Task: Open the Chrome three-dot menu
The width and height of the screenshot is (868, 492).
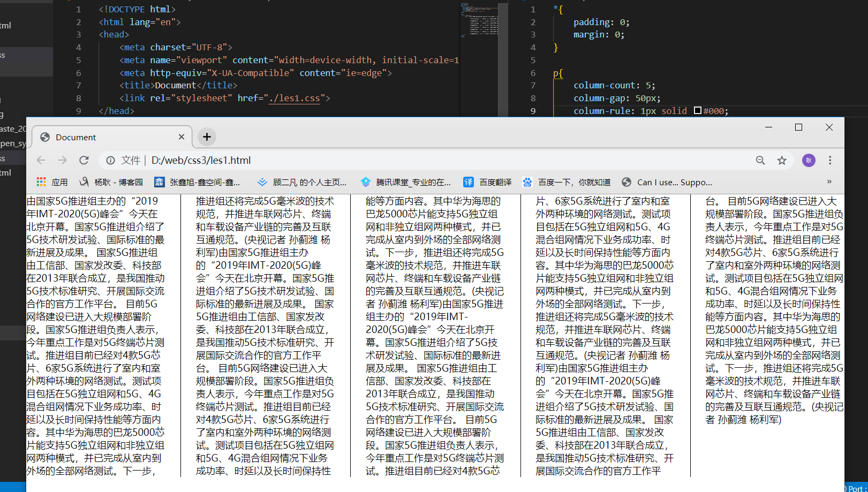Action: (830, 160)
